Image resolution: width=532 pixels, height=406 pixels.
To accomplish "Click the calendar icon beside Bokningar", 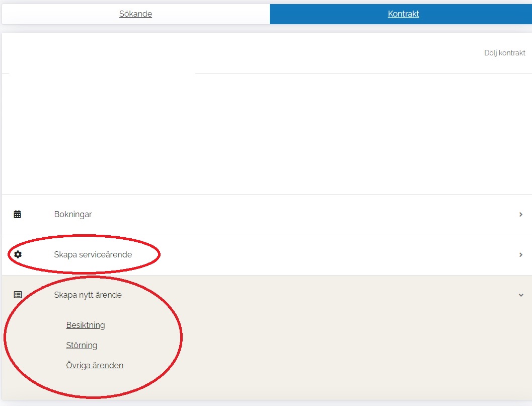I will (x=18, y=215).
